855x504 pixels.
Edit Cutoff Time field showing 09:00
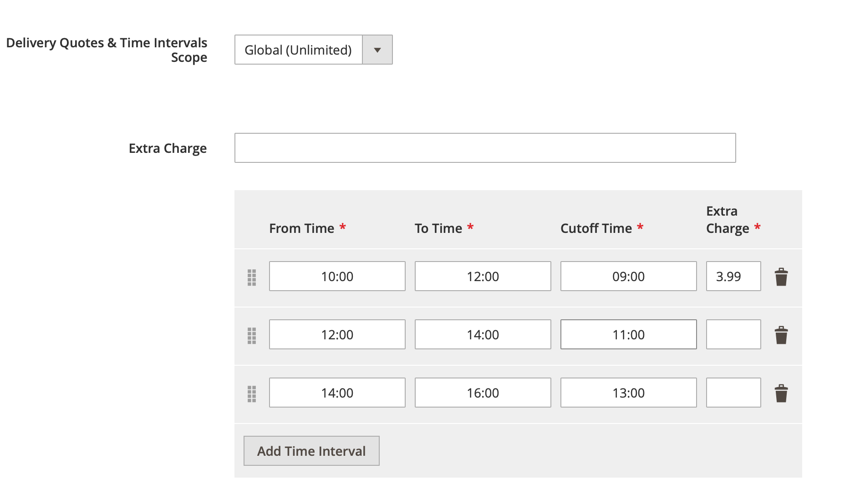pyautogui.click(x=629, y=276)
